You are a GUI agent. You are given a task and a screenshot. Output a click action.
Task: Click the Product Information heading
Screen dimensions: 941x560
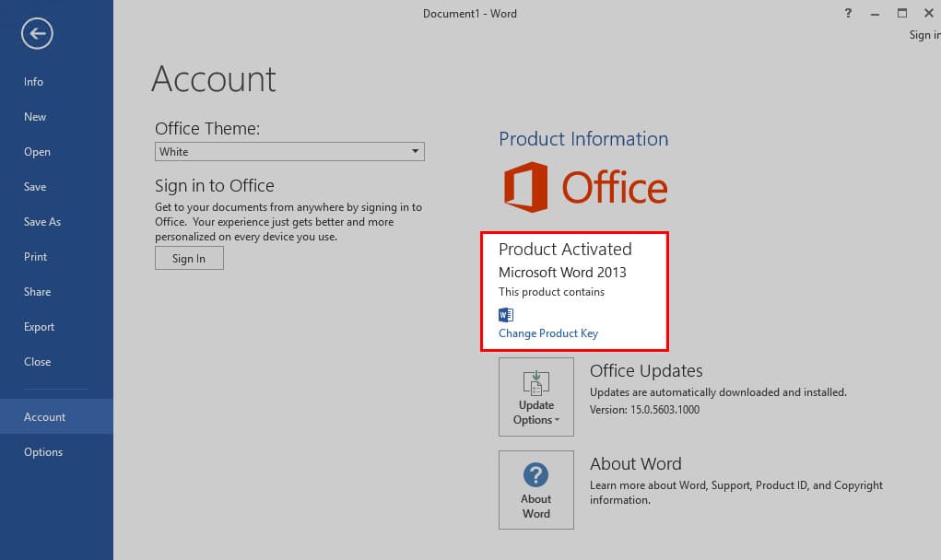point(583,138)
